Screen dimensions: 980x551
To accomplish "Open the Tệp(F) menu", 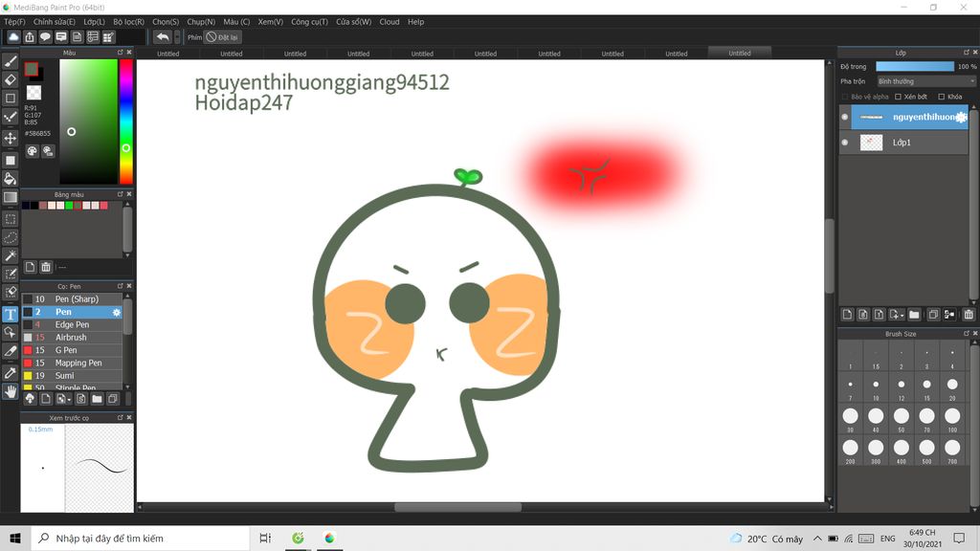I will pos(15,22).
